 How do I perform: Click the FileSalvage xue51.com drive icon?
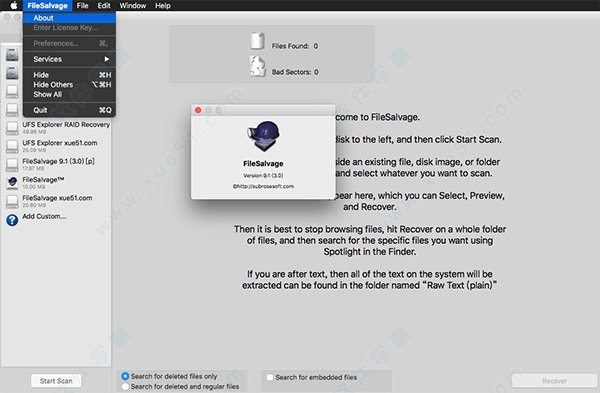click(x=12, y=201)
